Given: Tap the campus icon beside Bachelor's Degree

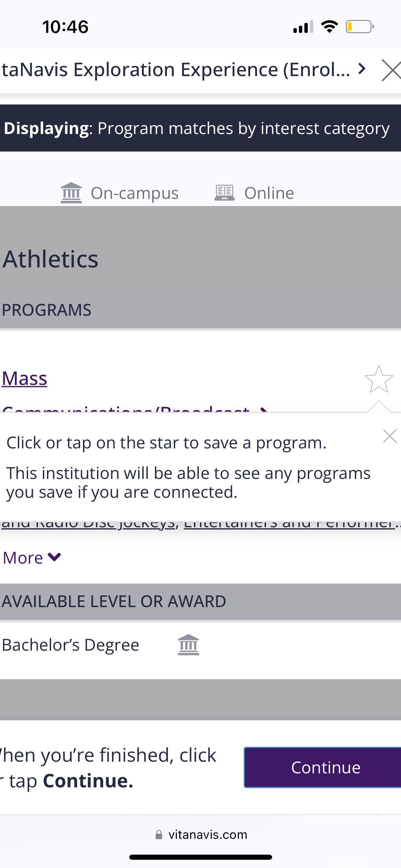Looking at the screenshot, I should (189, 645).
